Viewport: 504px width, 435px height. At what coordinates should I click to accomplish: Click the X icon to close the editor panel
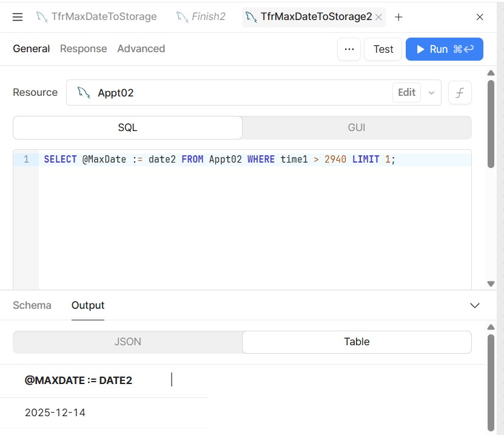[x=480, y=17]
